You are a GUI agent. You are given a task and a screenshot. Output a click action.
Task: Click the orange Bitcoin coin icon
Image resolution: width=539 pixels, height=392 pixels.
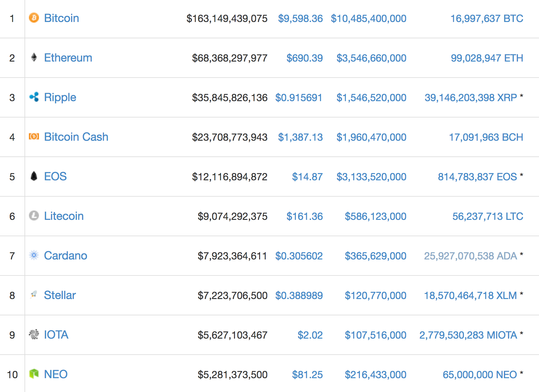[34, 18]
